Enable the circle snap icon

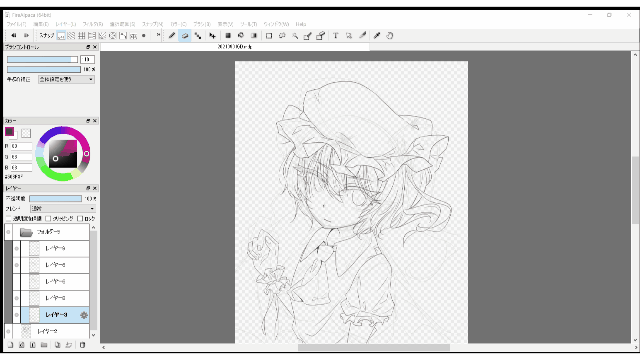pyautogui.click(x=113, y=36)
